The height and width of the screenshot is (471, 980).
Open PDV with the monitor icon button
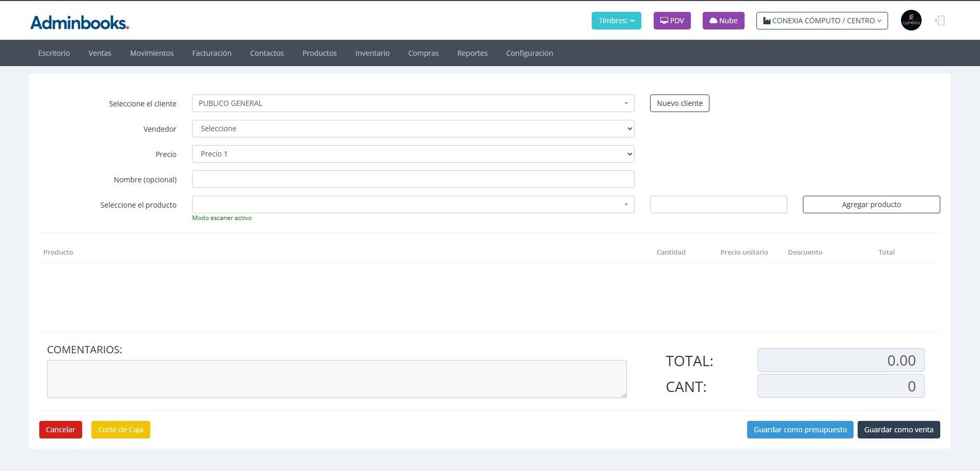(672, 21)
